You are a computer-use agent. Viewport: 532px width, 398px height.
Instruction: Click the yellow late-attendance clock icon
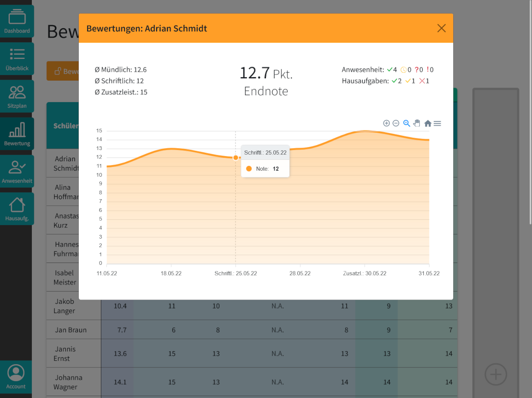click(x=403, y=70)
